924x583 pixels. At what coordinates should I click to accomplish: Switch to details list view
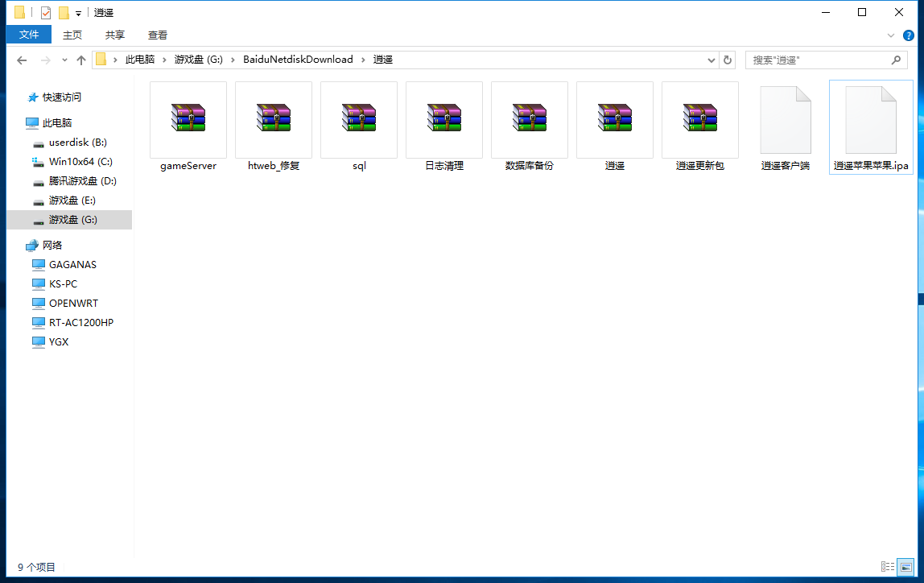pyautogui.click(x=888, y=567)
